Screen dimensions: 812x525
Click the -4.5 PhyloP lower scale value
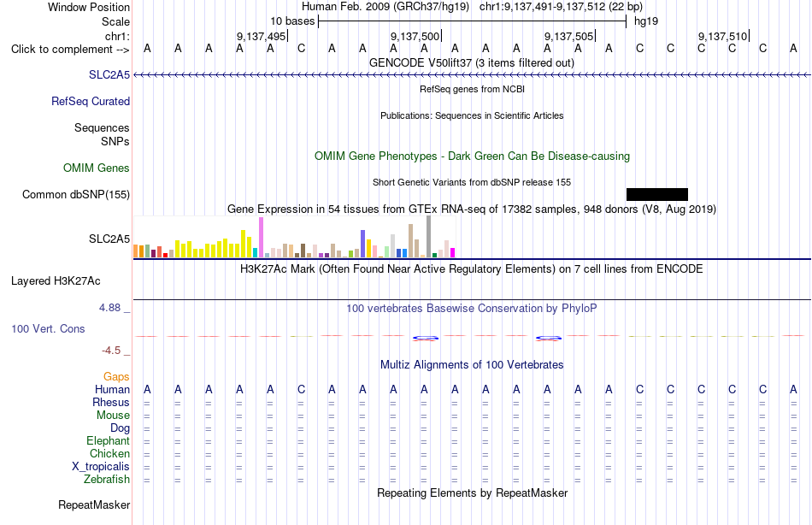coord(111,351)
